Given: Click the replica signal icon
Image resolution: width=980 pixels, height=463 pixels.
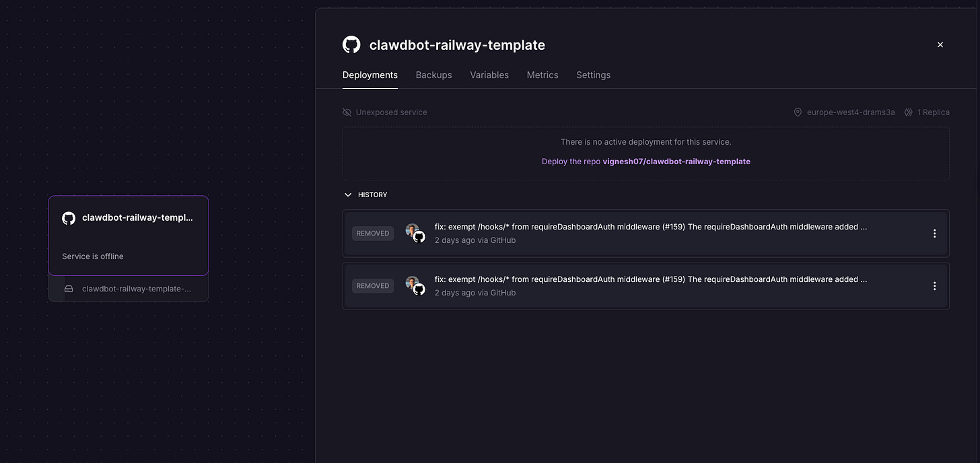Looking at the screenshot, I should pyautogui.click(x=909, y=112).
